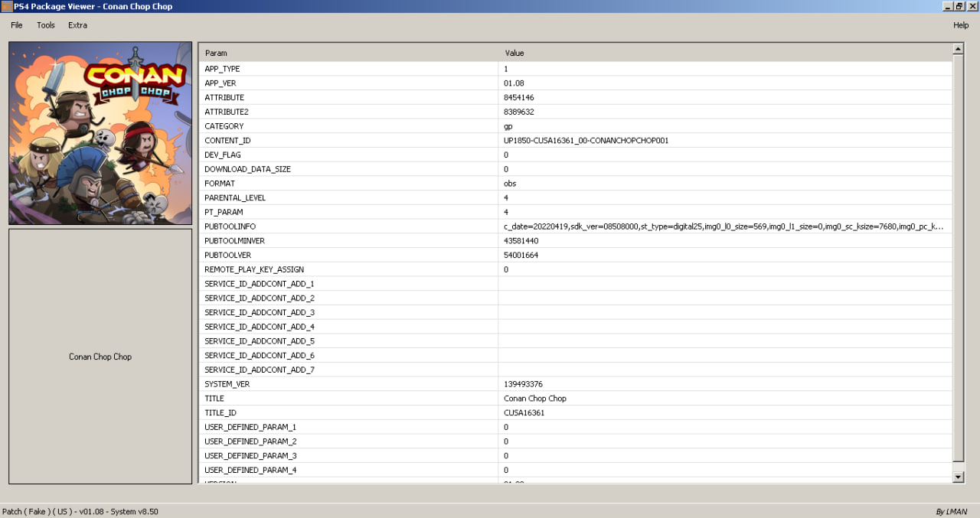This screenshot has height=518, width=980.
Task: Select the SYSTEM_VER parameter cell
Action: [x=348, y=384]
